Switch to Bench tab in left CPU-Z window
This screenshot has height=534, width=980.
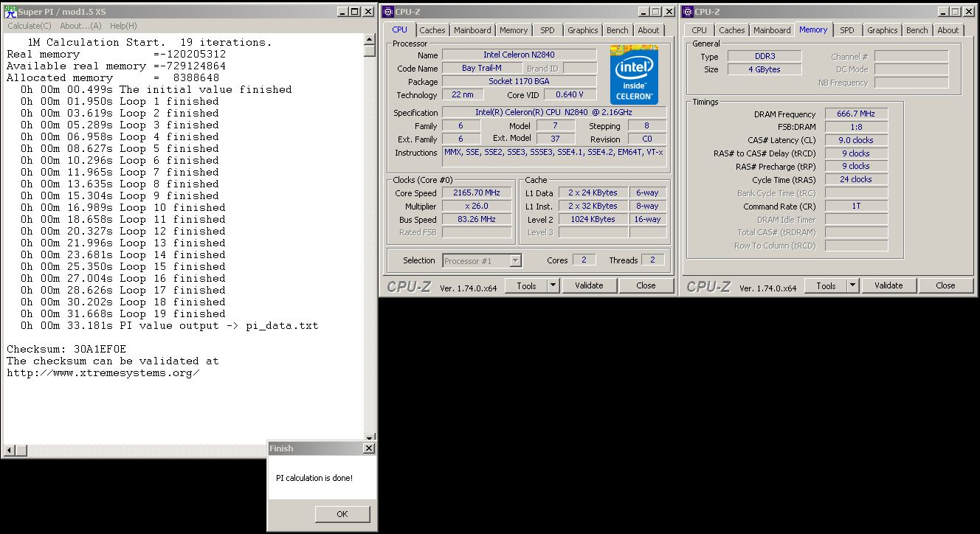618,30
